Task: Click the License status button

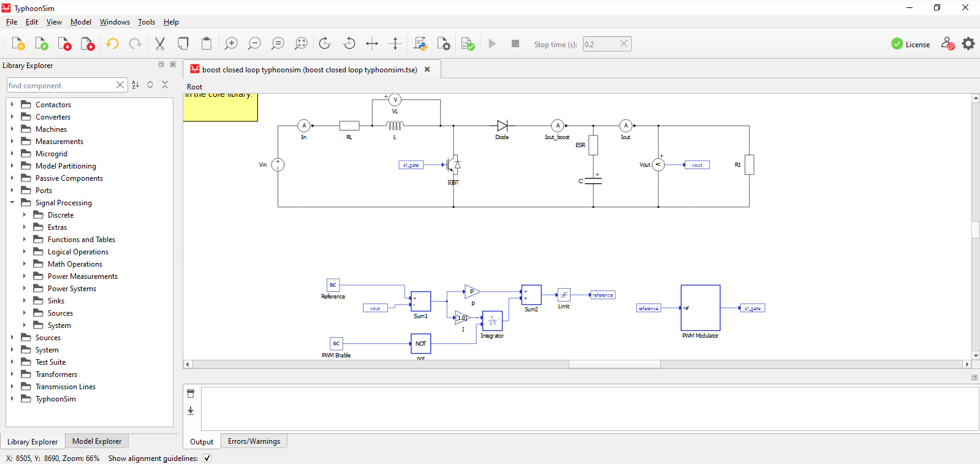Action: [x=911, y=44]
